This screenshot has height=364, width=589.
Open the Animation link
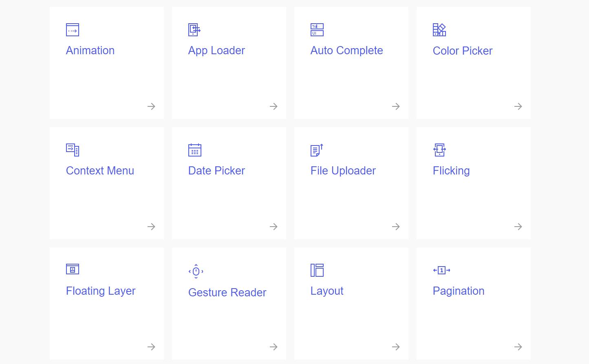pyautogui.click(x=90, y=51)
